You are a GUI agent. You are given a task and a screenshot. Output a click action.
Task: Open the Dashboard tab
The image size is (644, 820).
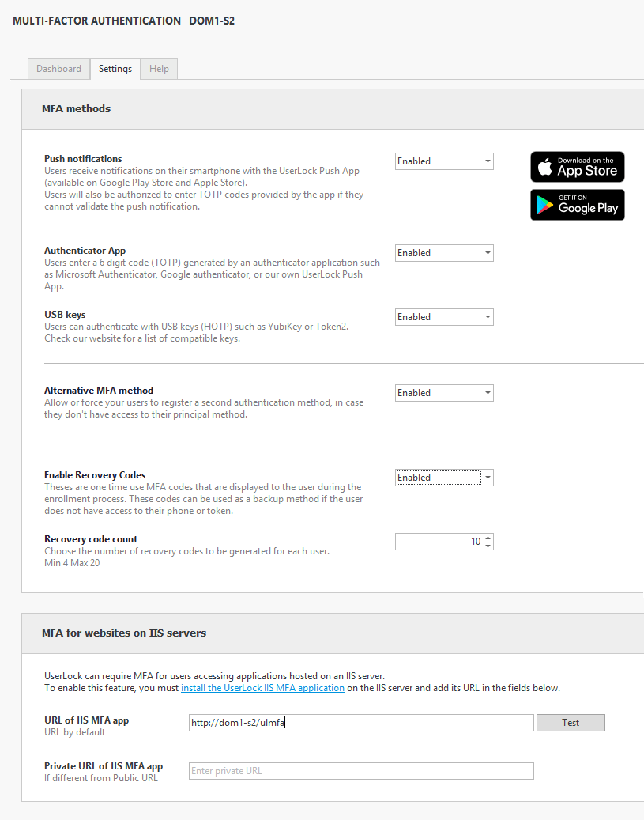[58, 69]
